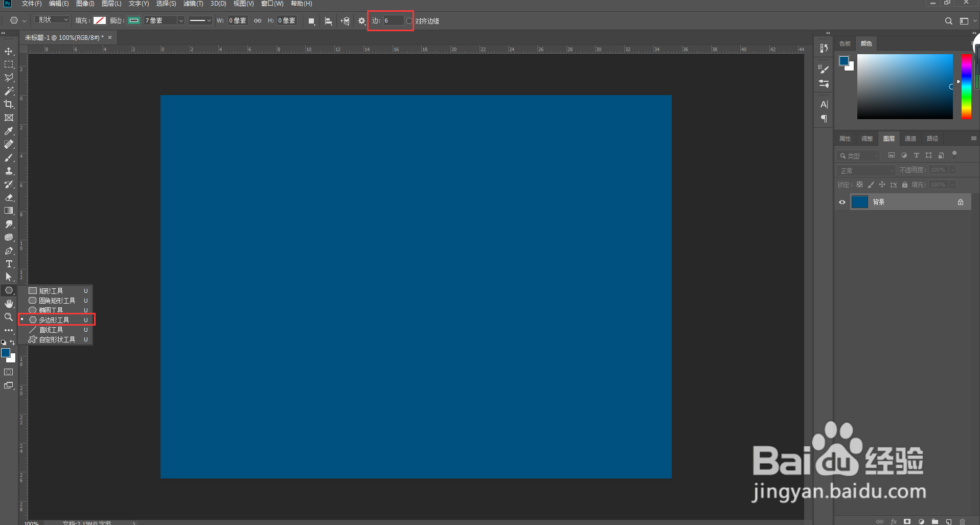980x525 pixels.
Task: Select the Hand tool
Action: pos(9,304)
